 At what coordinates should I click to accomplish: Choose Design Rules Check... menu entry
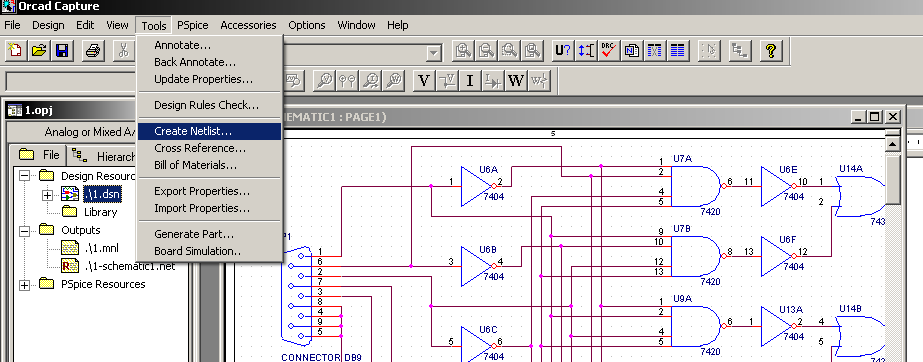[x=209, y=105]
